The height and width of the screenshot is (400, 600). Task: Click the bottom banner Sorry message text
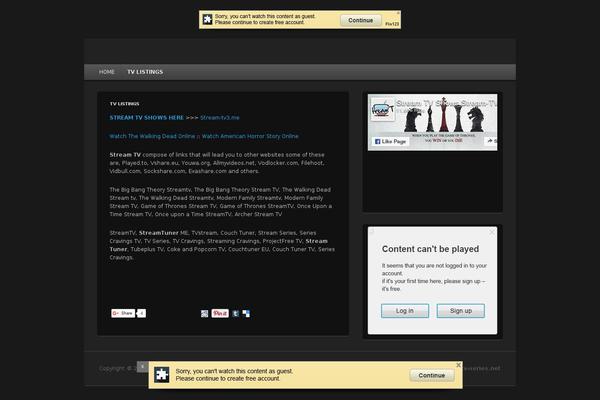click(234, 375)
